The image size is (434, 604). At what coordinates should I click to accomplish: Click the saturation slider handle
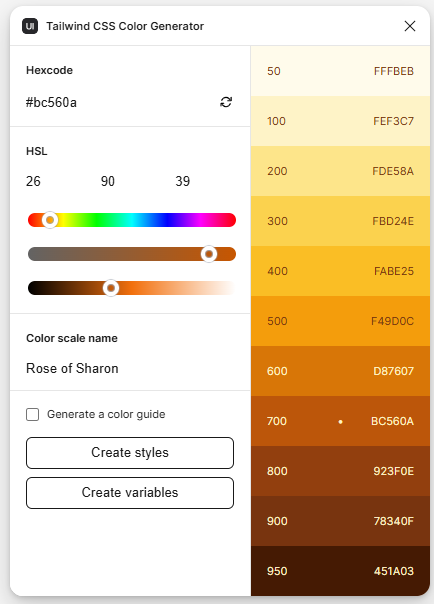click(x=209, y=254)
